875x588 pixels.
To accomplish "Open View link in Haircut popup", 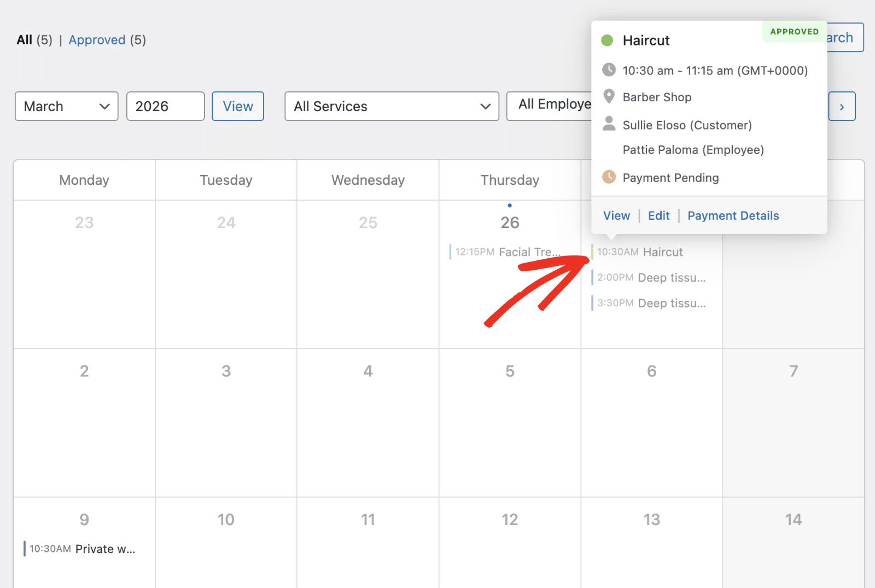I will point(616,216).
